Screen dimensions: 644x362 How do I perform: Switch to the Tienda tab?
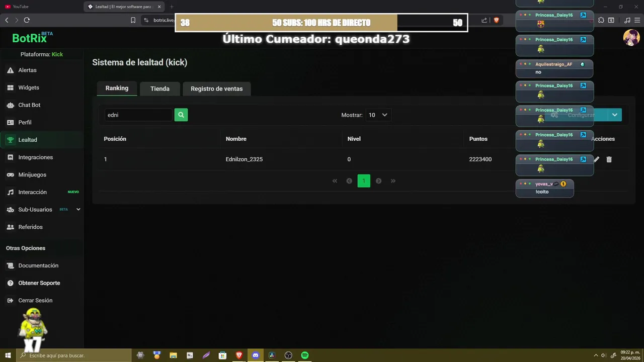pyautogui.click(x=160, y=88)
